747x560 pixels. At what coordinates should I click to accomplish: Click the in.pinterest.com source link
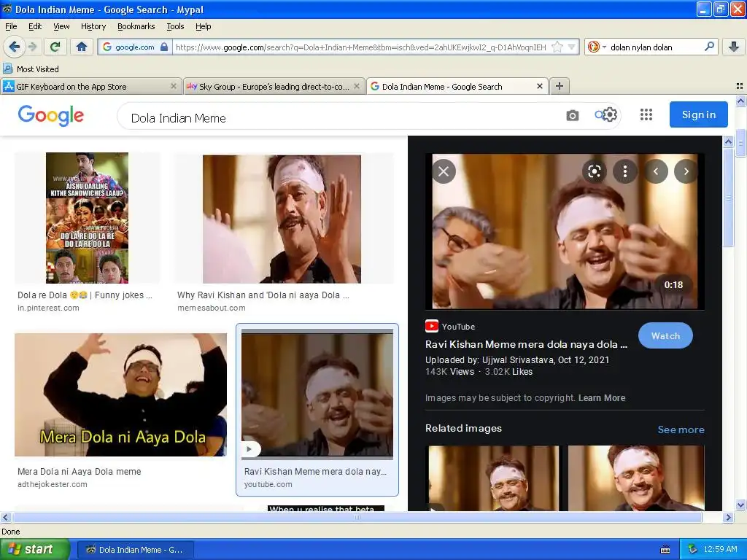[48, 308]
